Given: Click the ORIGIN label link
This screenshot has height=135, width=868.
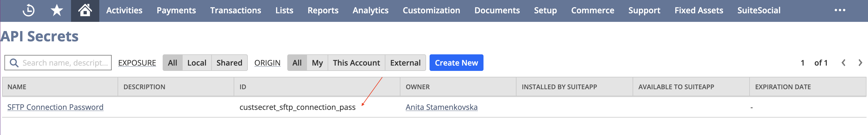Looking at the screenshot, I should pos(267,63).
